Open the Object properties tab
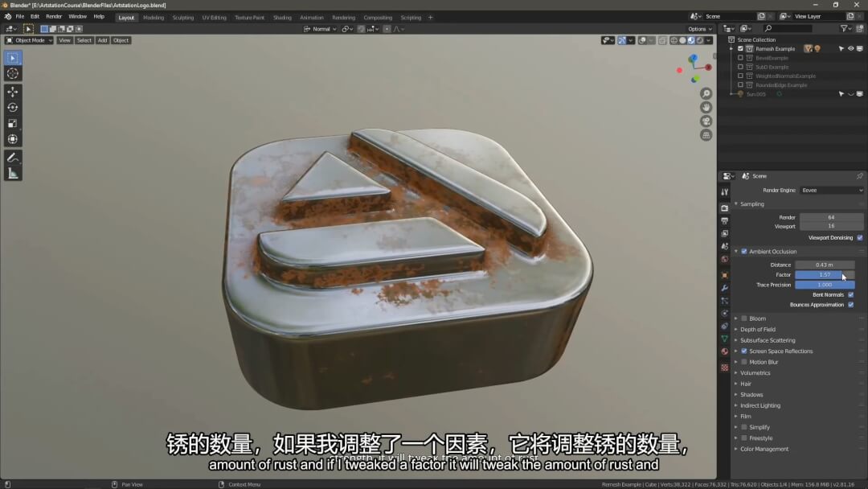This screenshot has width=868, height=489. click(724, 275)
